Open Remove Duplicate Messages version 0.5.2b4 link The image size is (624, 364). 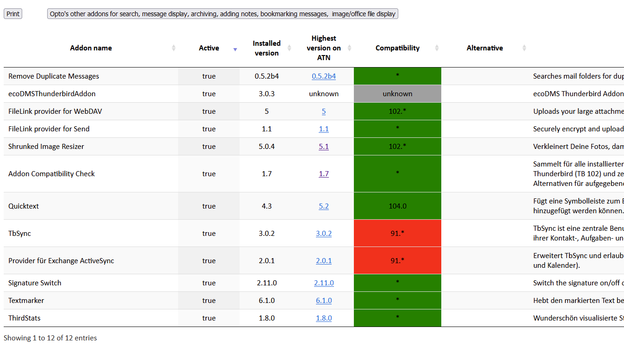click(323, 76)
